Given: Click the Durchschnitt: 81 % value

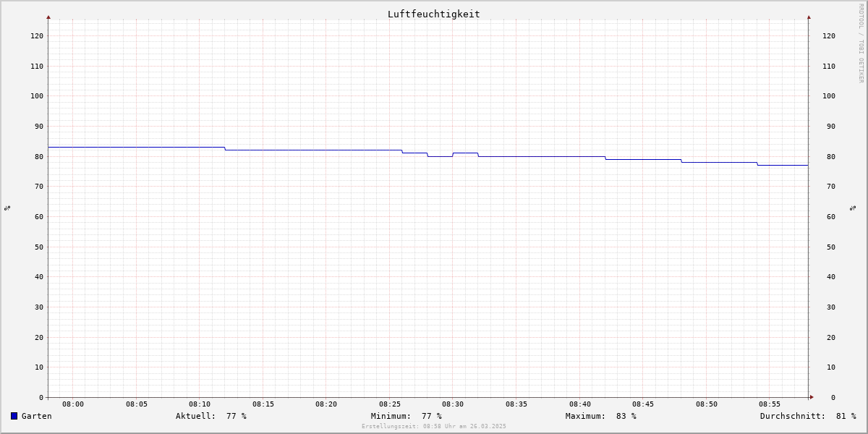Looking at the screenshot, I should 808,416.
